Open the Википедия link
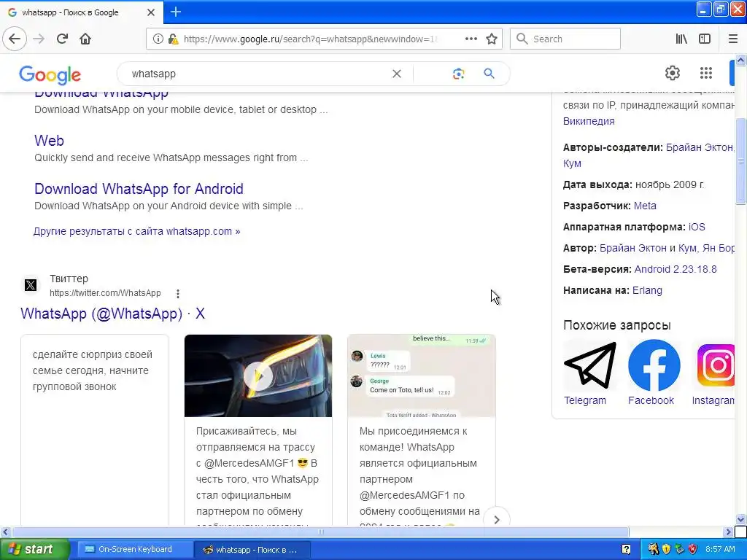The width and height of the screenshot is (747, 560). [x=589, y=121]
